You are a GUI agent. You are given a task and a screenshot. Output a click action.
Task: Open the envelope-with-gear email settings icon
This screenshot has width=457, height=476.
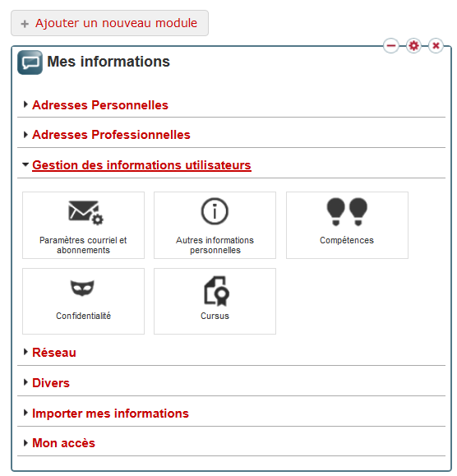pyautogui.click(x=85, y=212)
